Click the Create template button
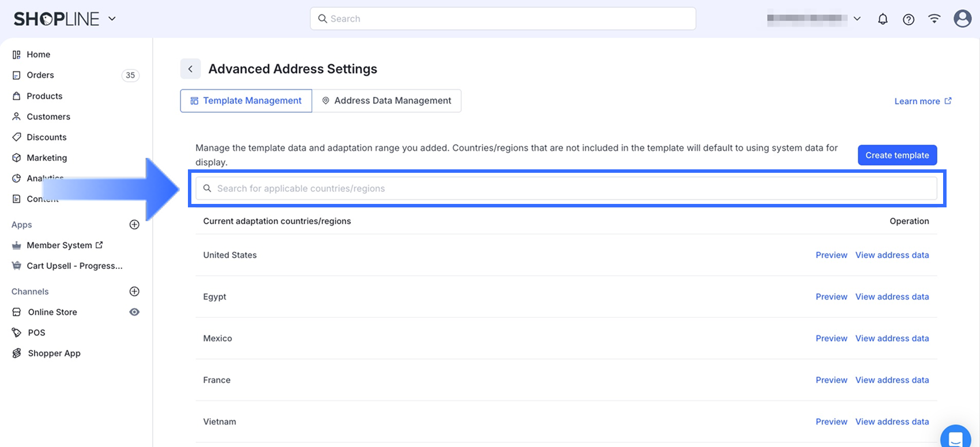Image resolution: width=980 pixels, height=447 pixels. coord(897,156)
